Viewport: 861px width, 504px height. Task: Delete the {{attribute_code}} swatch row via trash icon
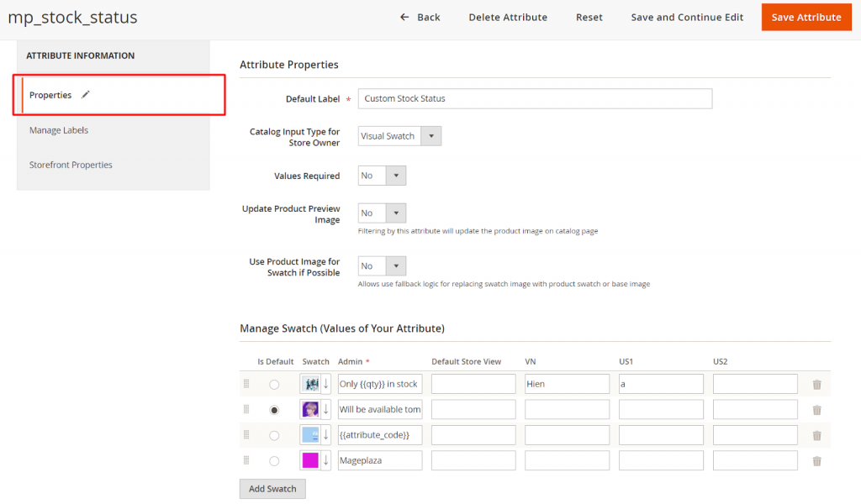pyautogui.click(x=816, y=435)
